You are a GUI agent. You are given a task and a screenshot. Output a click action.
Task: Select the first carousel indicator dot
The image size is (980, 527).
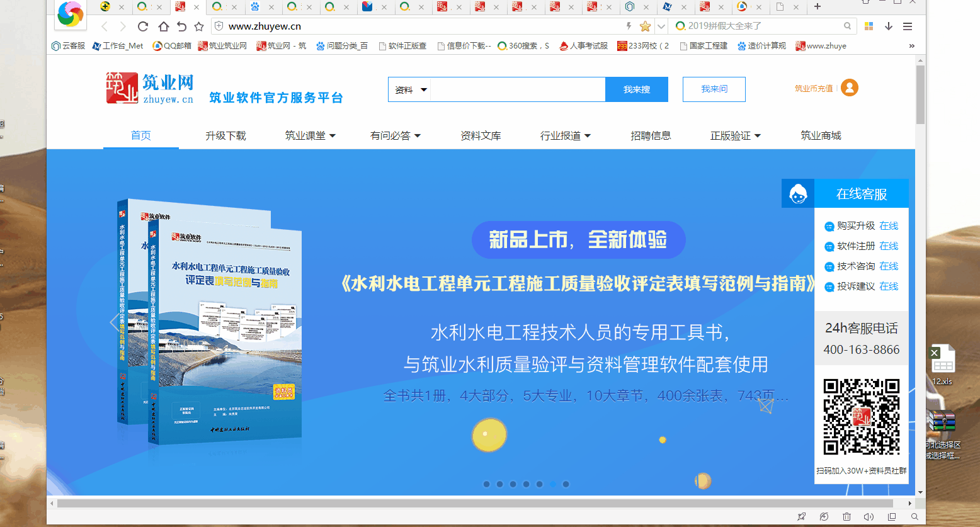click(486, 484)
